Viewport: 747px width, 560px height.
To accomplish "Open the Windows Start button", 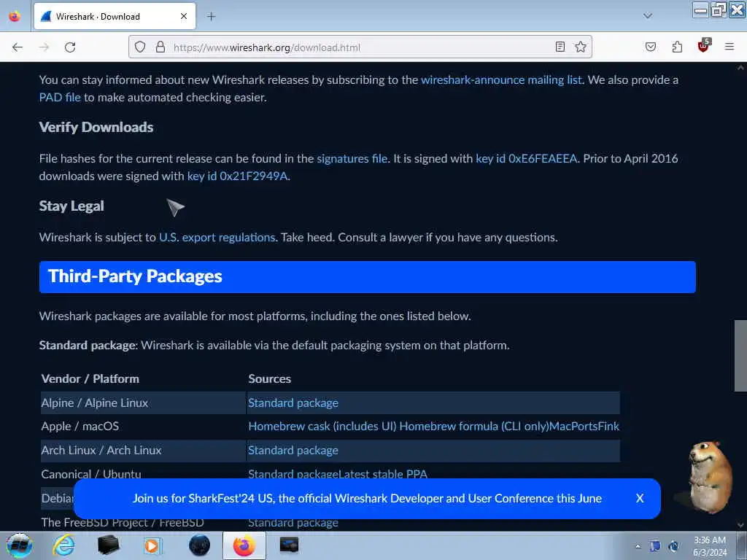I will point(20,545).
